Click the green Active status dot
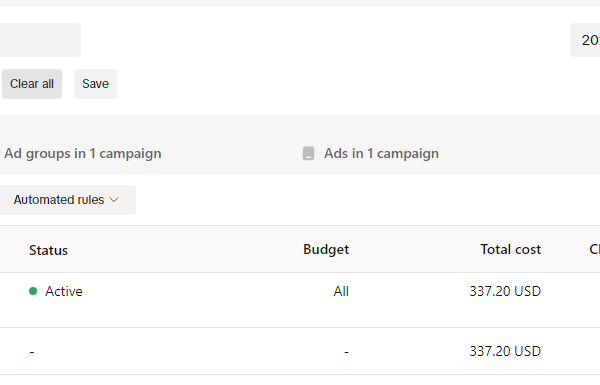 pos(33,291)
